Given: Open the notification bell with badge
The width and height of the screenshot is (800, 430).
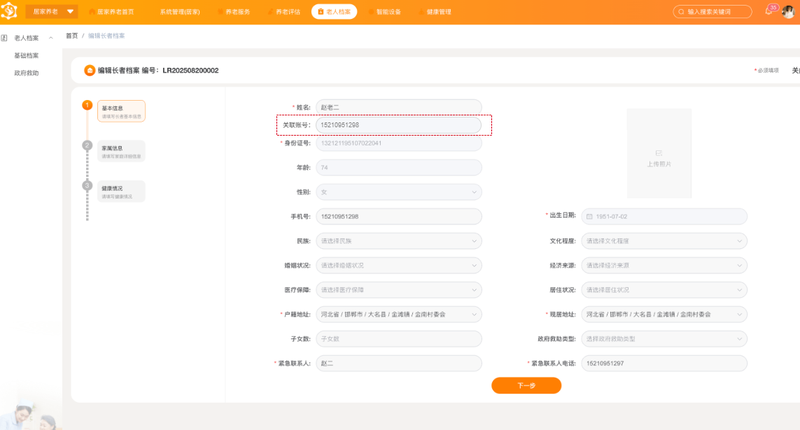Looking at the screenshot, I should coord(769,11).
